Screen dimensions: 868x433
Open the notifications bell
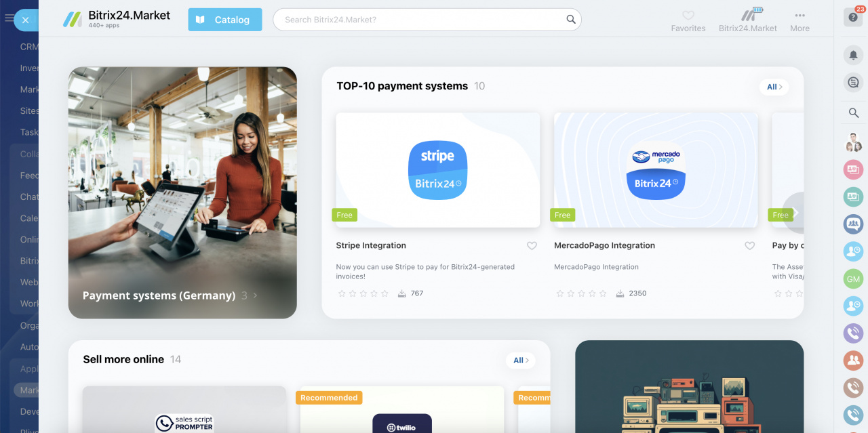853,56
